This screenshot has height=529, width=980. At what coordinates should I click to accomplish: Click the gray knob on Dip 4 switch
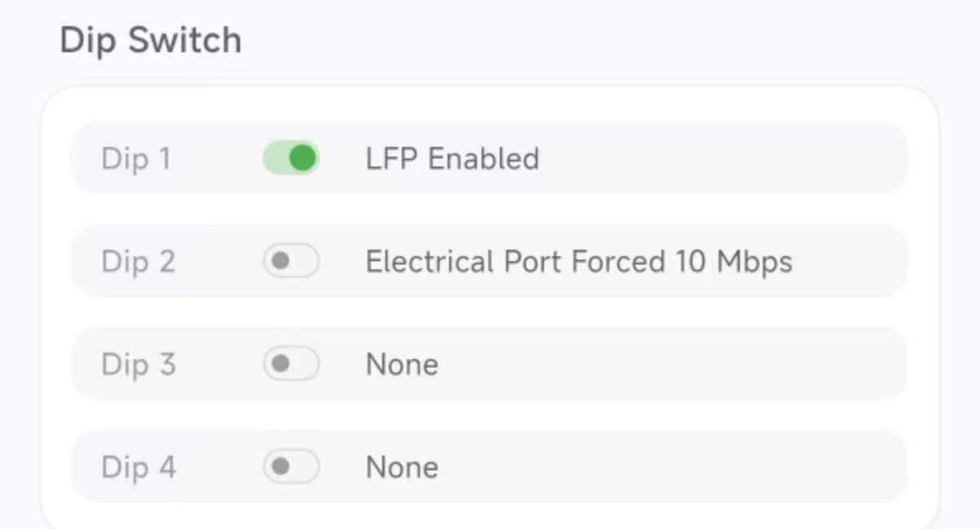pyautogui.click(x=280, y=467)
